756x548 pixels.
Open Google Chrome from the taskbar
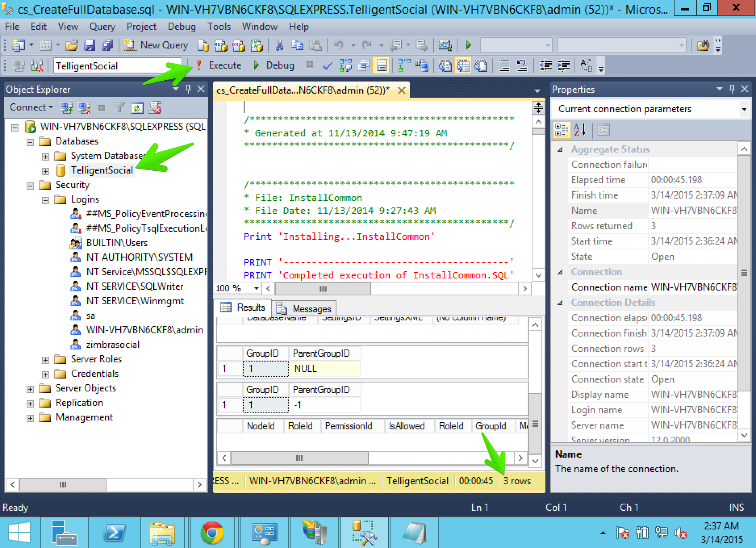(212, 533)
